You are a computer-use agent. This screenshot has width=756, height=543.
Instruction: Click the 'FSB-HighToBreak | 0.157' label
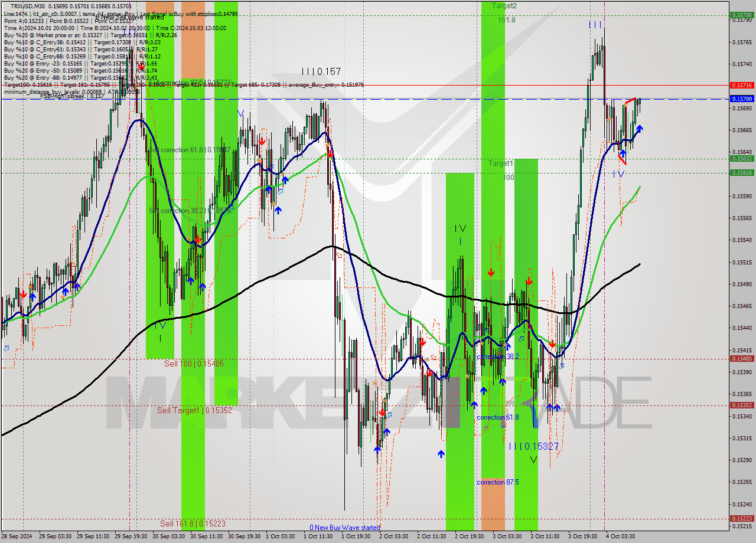[x=72, y=96]
